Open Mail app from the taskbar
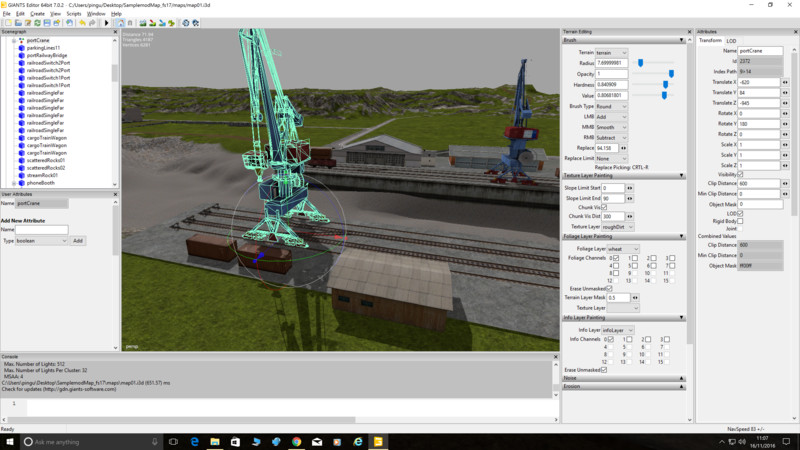The width and height of the screenshot is (800, 450). click(x=317, y=442)
